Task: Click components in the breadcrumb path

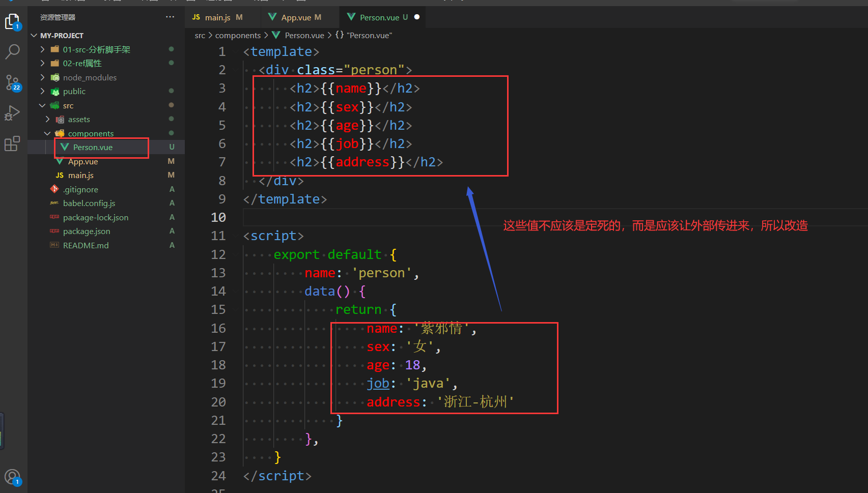Action: tap(238, 35)
